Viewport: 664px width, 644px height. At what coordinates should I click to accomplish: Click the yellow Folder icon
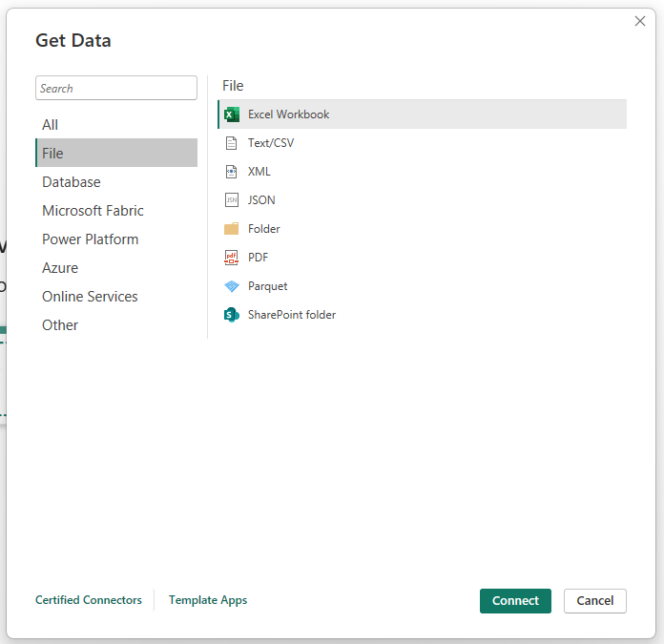click(231, 229)
